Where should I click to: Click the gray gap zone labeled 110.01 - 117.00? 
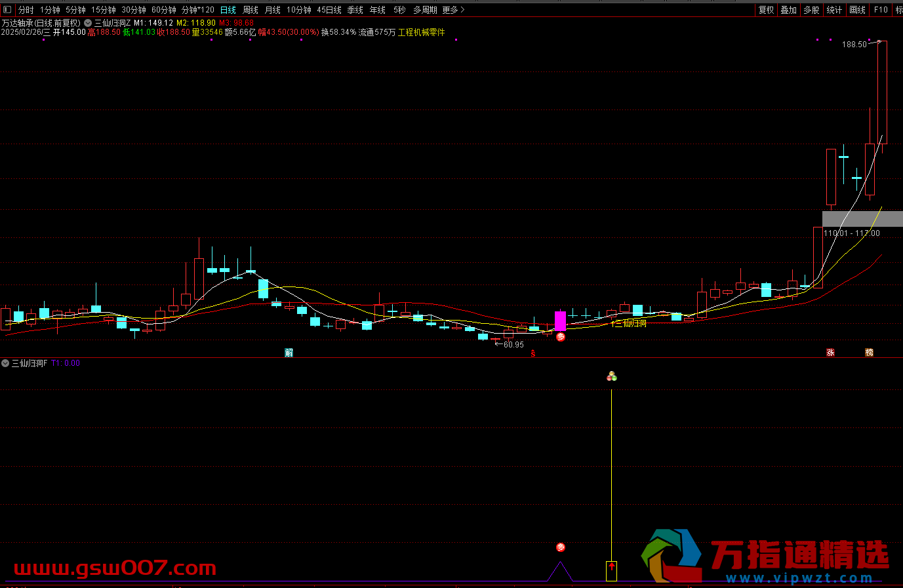862,219
